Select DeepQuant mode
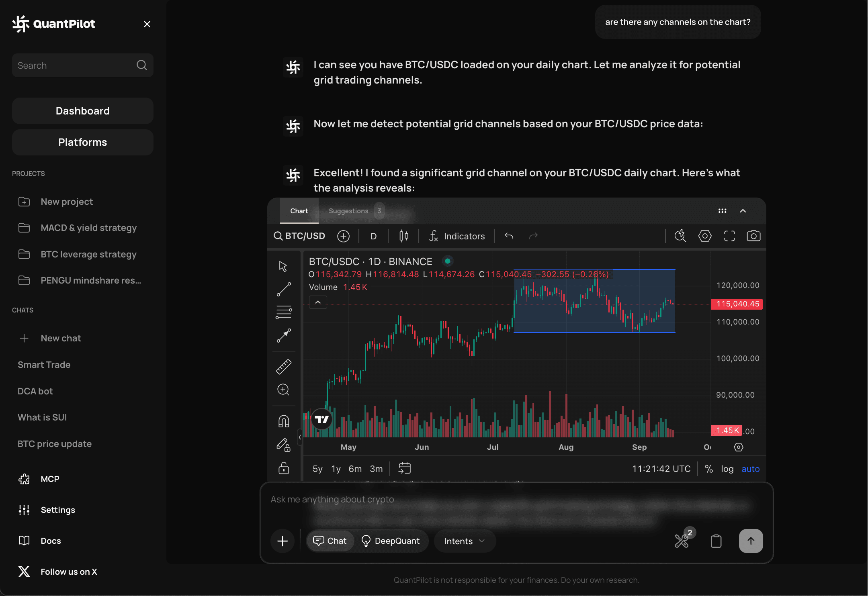 click(x=391, y=541)
